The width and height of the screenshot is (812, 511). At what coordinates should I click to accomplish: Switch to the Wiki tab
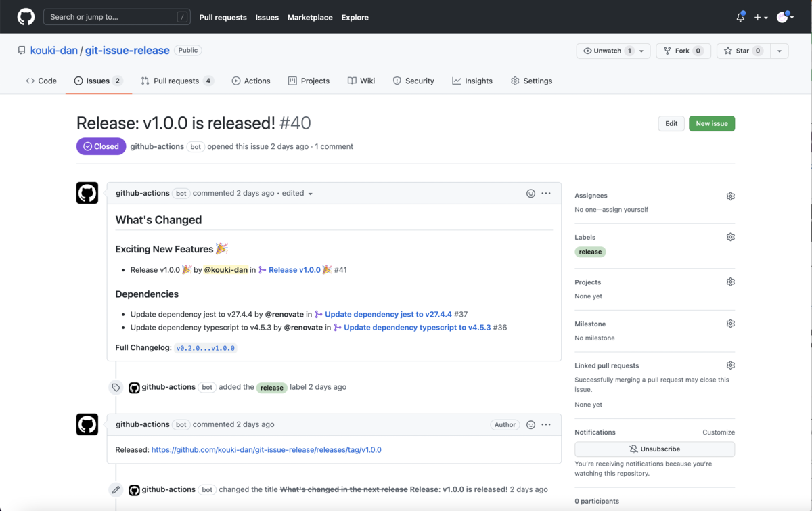(x=361, y=81)
